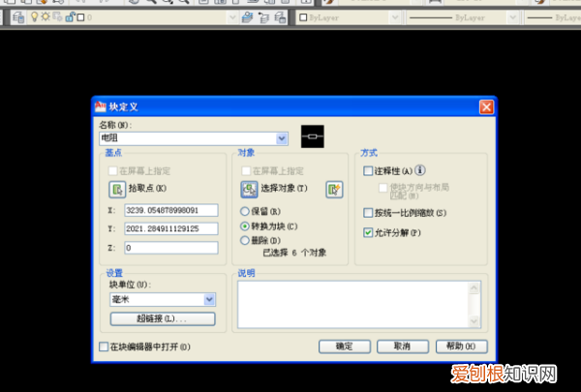Click the info icon next to 注释性
Image resolution: width=581 pixels, height=392 pixels.
420,170
